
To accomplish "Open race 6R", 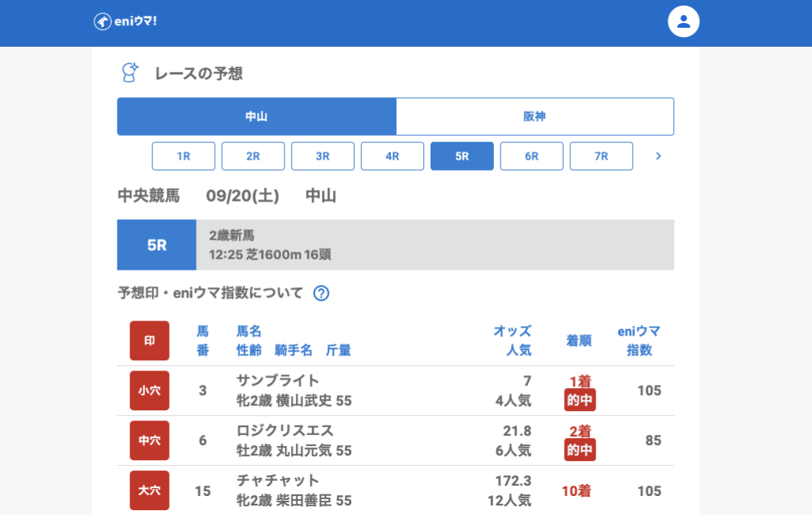I will (x=532, y=156).
